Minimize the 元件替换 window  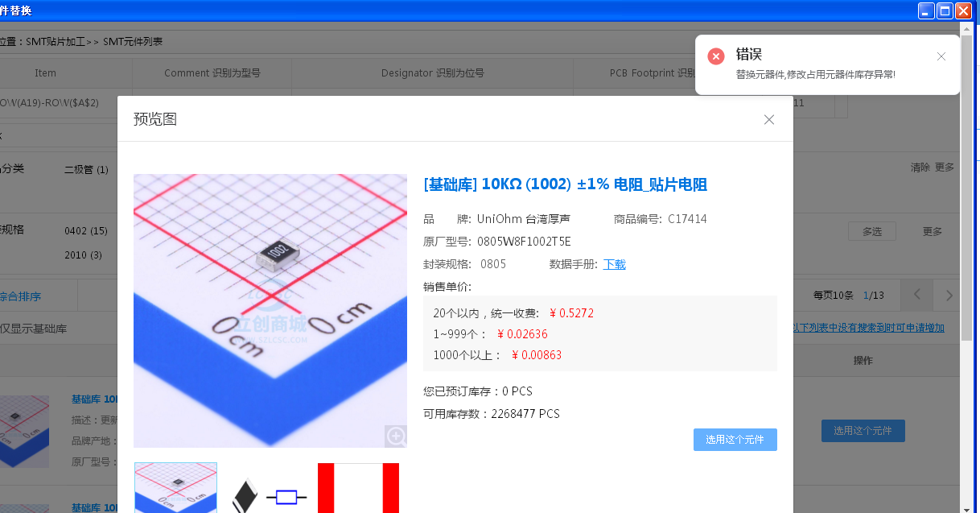(927, 10)
